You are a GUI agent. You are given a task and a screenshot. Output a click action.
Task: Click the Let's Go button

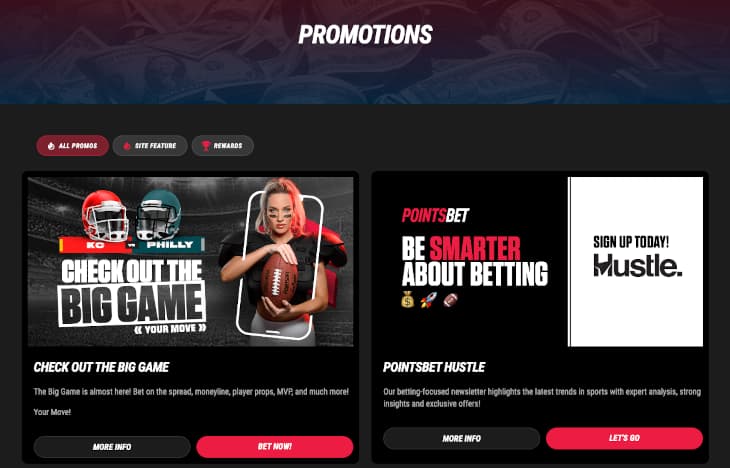click(624, 439)
